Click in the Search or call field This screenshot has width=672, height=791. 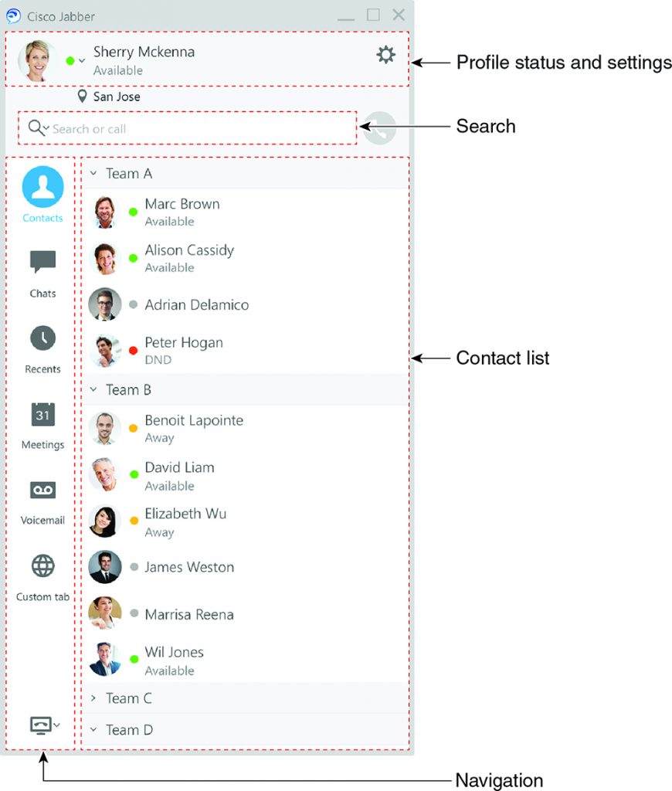coord(187,128)
